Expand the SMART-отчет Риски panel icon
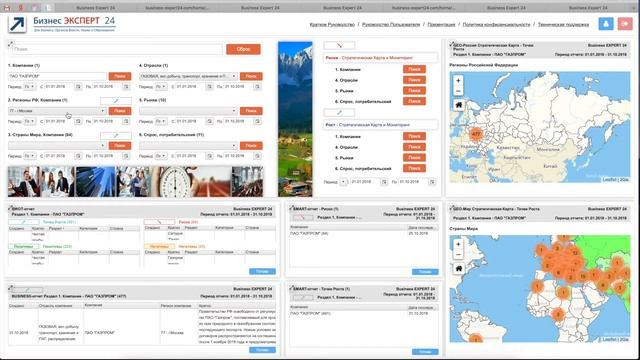 tap(291, 208)
